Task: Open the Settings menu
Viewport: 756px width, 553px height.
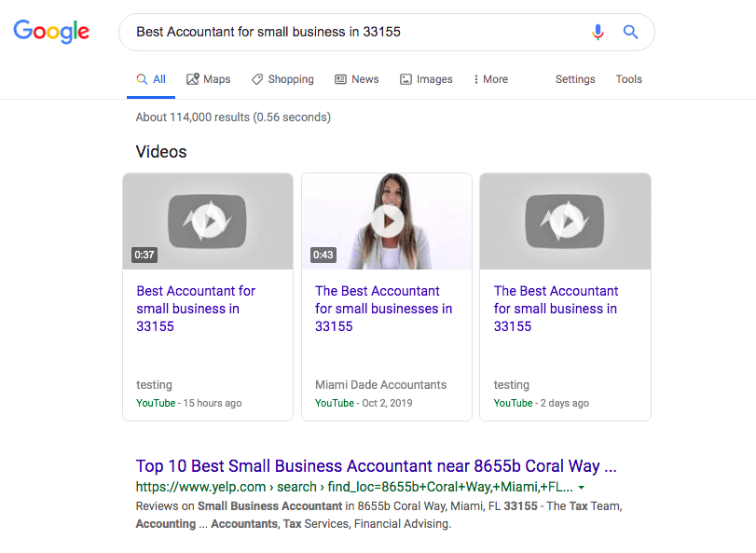Action: tap(575, 79)
